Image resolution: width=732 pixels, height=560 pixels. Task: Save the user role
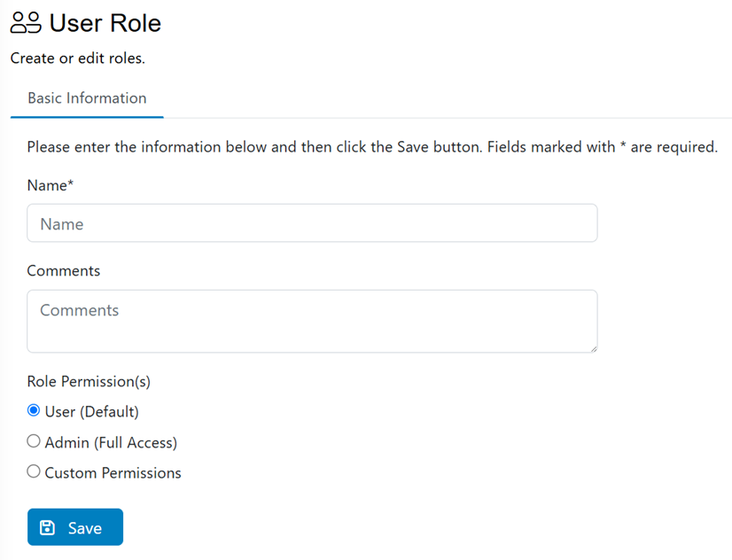click(x=75, y=527)
